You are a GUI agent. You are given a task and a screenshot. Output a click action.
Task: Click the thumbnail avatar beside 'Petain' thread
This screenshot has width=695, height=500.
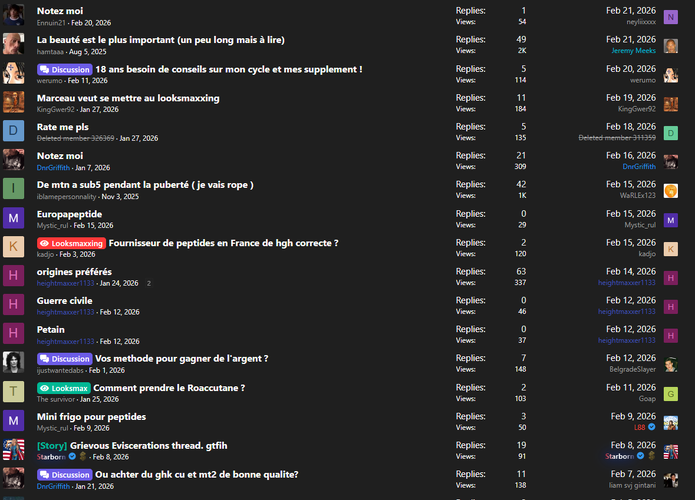click(14, 334)
